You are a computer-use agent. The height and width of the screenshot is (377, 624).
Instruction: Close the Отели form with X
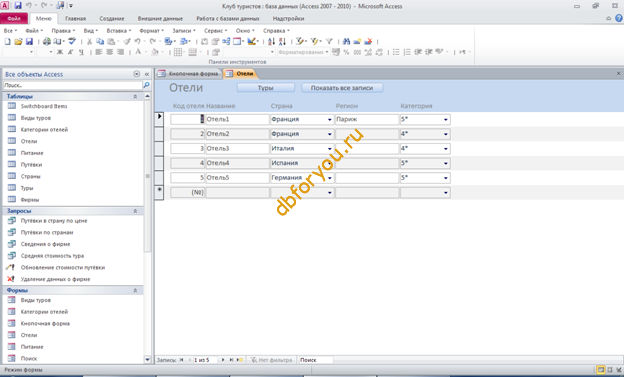point(618,74)
